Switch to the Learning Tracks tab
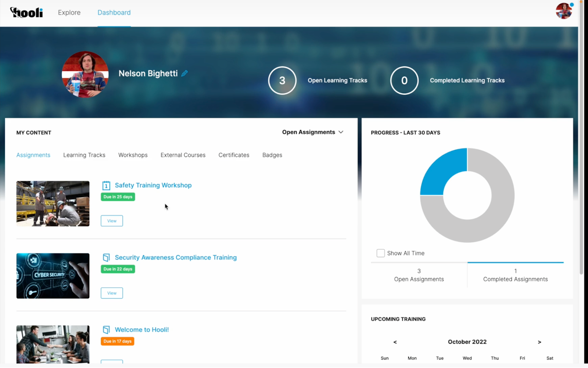 pyautogui.click(x=84, y=155)
